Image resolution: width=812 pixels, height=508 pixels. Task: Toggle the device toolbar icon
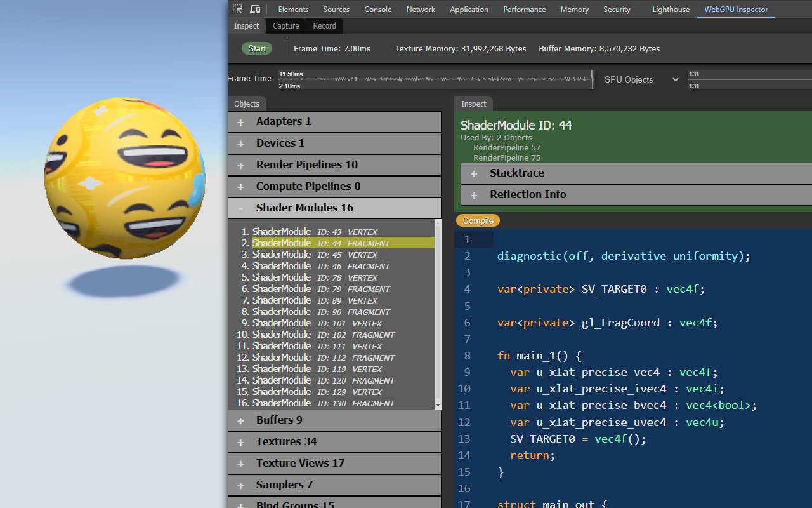[255, 9]
